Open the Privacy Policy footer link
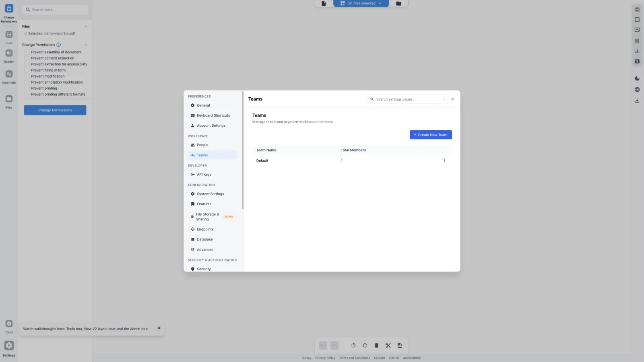The width and height of the screenshot is (644, 362). (325, 358)
